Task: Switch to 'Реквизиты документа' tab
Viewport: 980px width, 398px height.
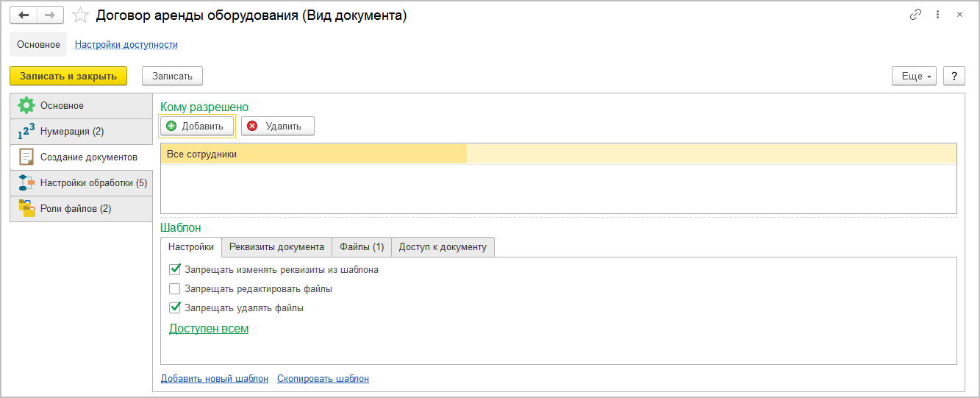Action: [x=276, y=247]
